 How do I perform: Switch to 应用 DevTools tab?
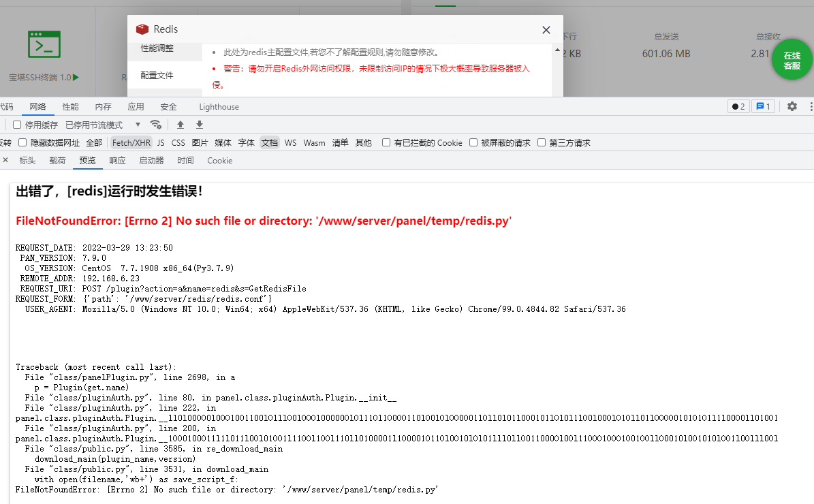[x=136, y=106]
